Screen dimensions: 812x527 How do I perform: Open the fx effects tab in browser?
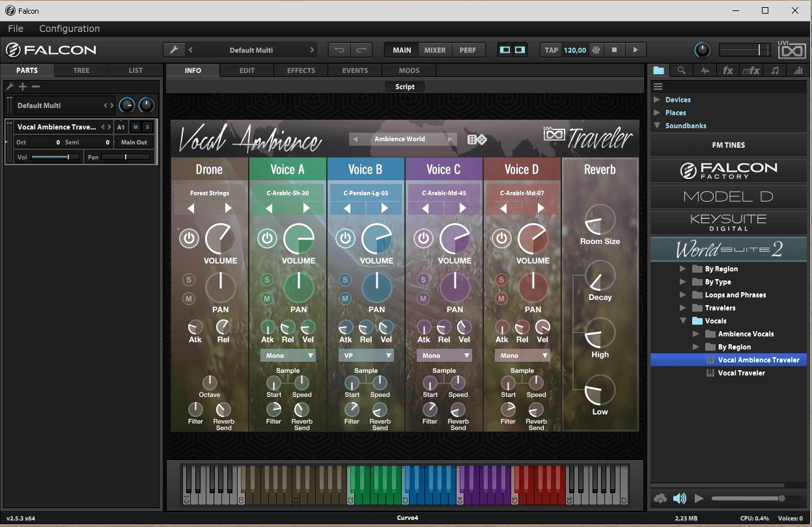728,71
